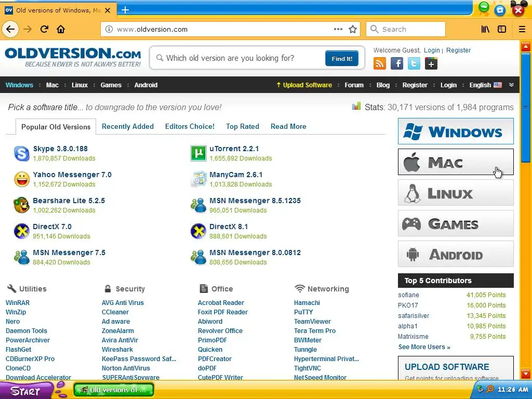Click the page scrollbar down arrow

526,374
